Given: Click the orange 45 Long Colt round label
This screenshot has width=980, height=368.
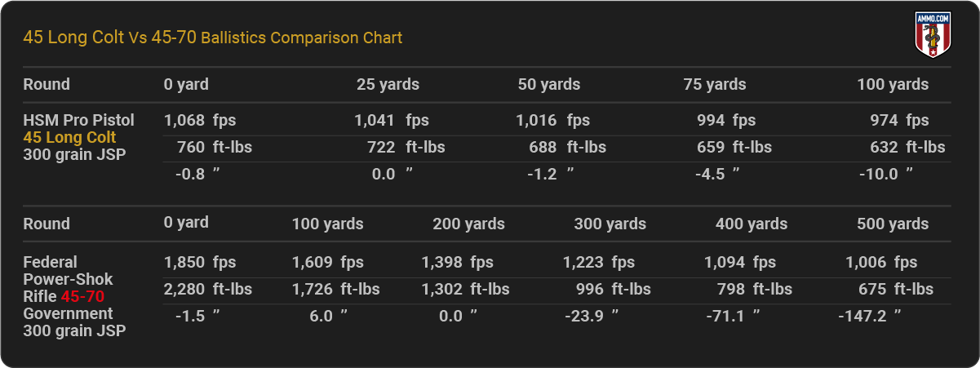Looking at the screenshot, I should 69,137.
